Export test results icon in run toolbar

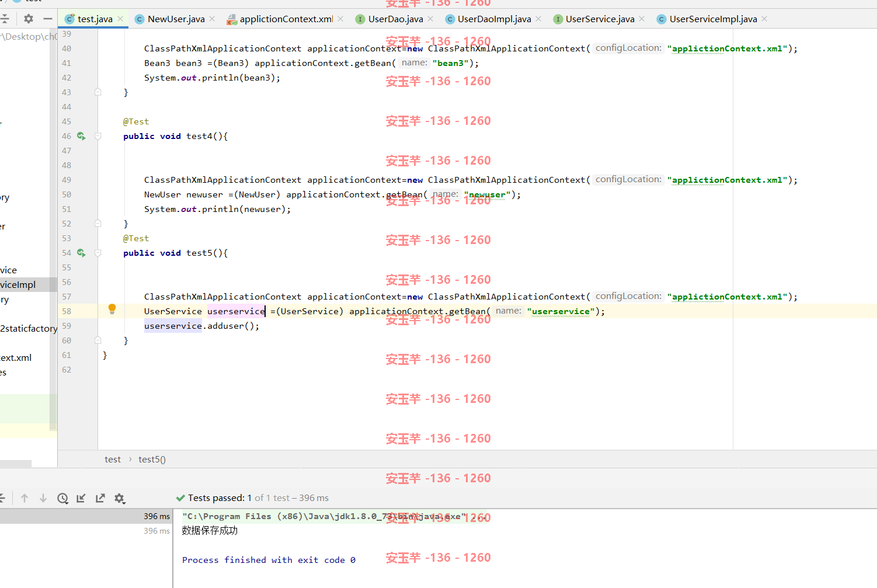pyautogui.click(x=100, y=498)
